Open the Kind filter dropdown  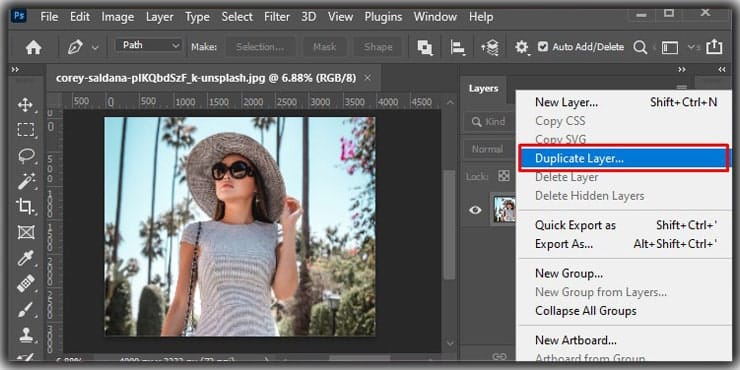coord(489,122)
